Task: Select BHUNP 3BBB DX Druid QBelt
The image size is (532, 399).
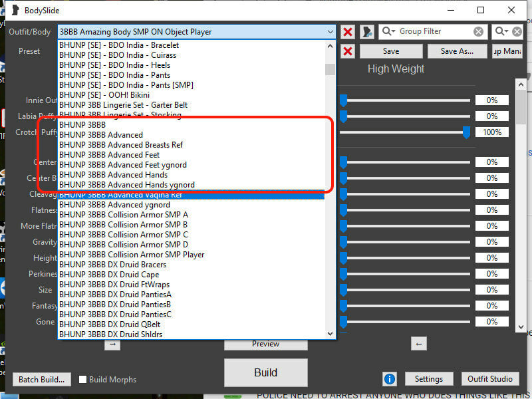Action: (191, 325)
